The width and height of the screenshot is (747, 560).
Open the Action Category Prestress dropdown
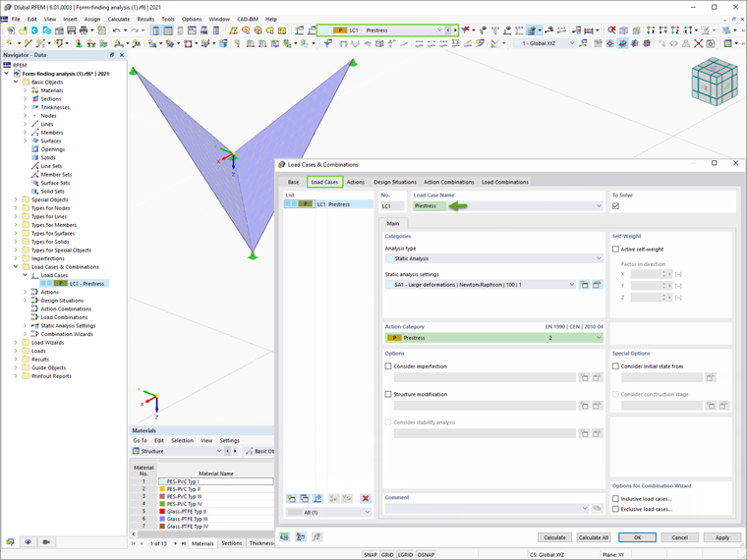click(494, 338)
